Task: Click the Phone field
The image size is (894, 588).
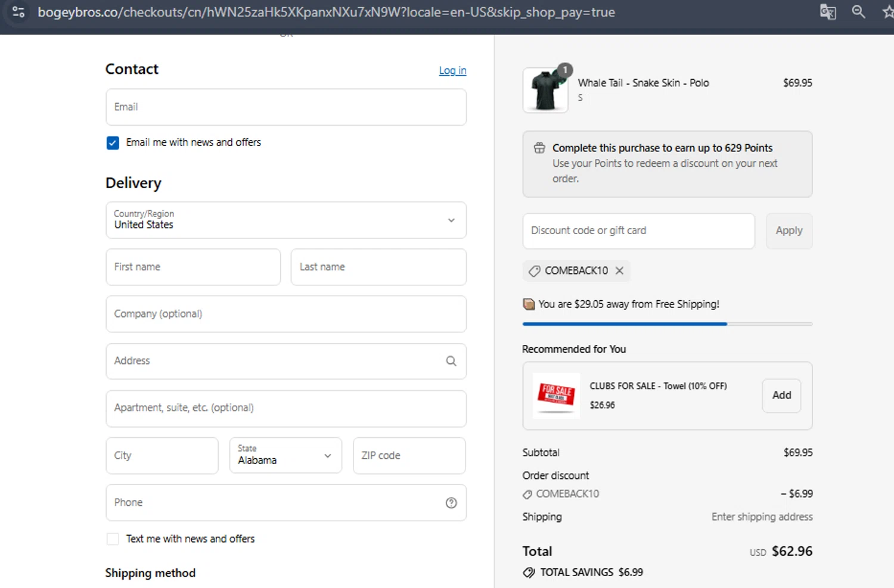Action: tap(286, 503)
